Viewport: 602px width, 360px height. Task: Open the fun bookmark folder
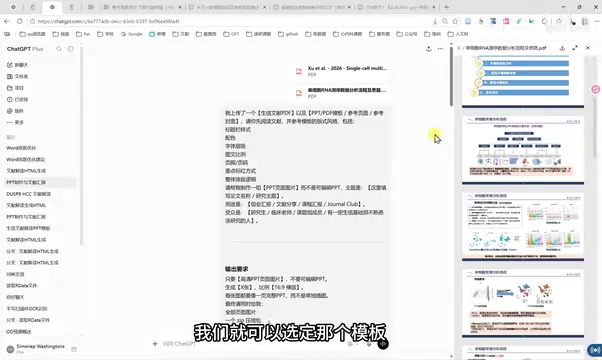83,34
